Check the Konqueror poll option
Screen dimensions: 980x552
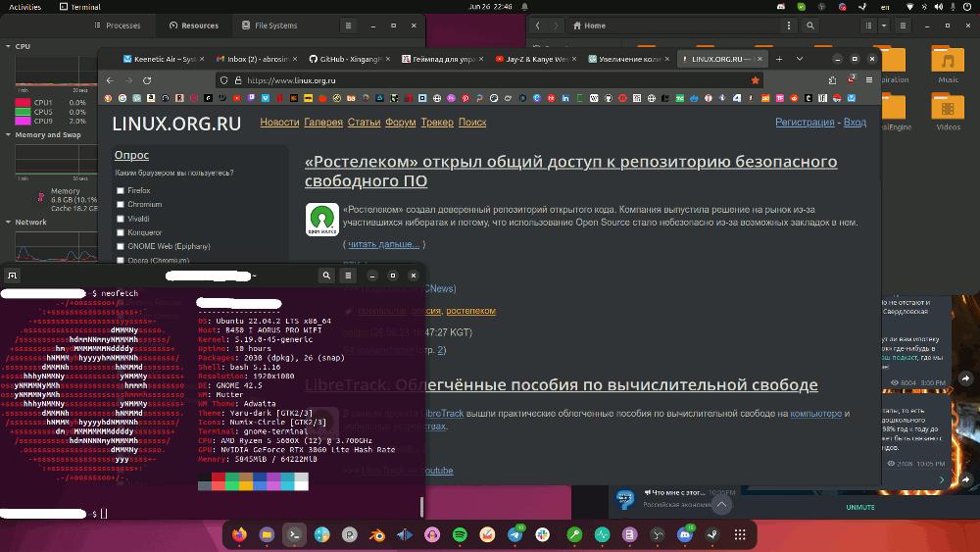(x=120, y=232)
